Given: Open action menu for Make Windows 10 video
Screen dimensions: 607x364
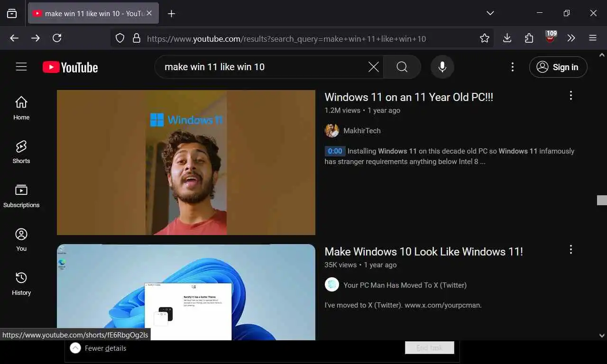Looking at the screenshot, I should (570, 249).
